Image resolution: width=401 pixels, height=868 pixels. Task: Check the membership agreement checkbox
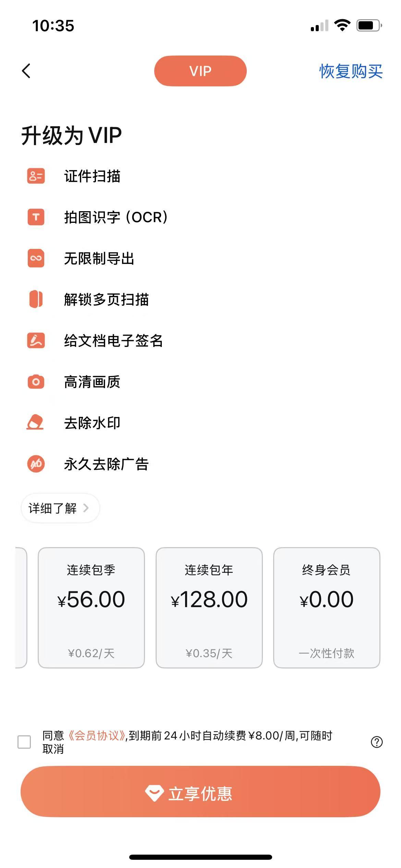(24, 742)
